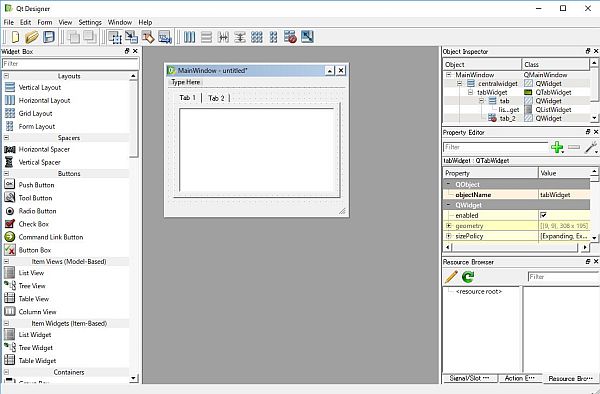Viewport: 600px width, 394px height.
Task: Close the Widget Box panel
Action: pos(135,51)
